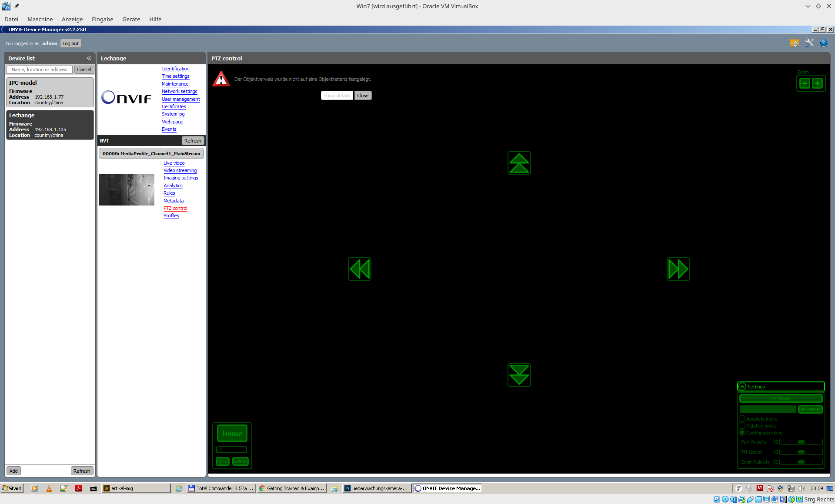Open Video streaming settings
This screenshot has height=504, width=835.
pyautogui.click(x=180, y=170)
